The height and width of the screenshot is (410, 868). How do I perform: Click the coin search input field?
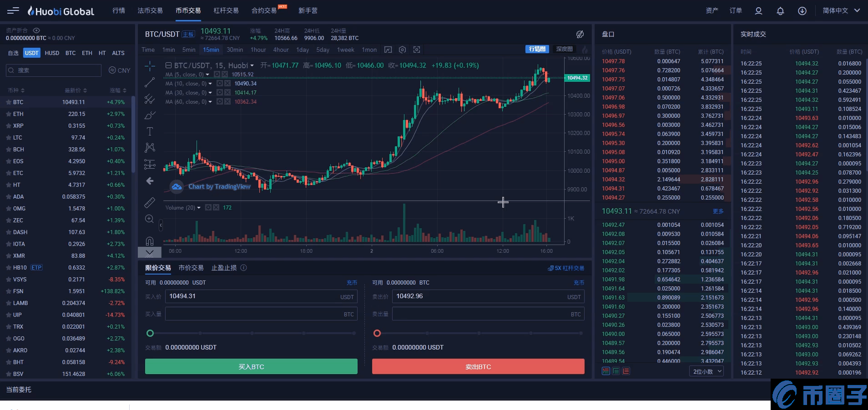[x=54, y=70]
